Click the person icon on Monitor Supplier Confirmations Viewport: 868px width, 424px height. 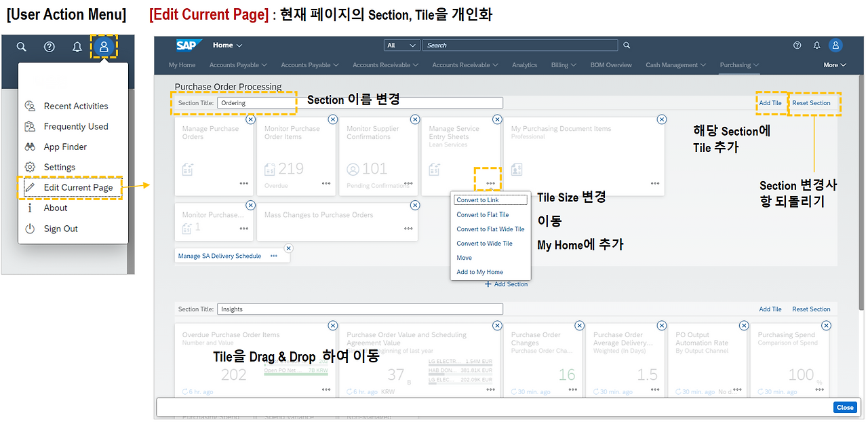tap(353, 169)
